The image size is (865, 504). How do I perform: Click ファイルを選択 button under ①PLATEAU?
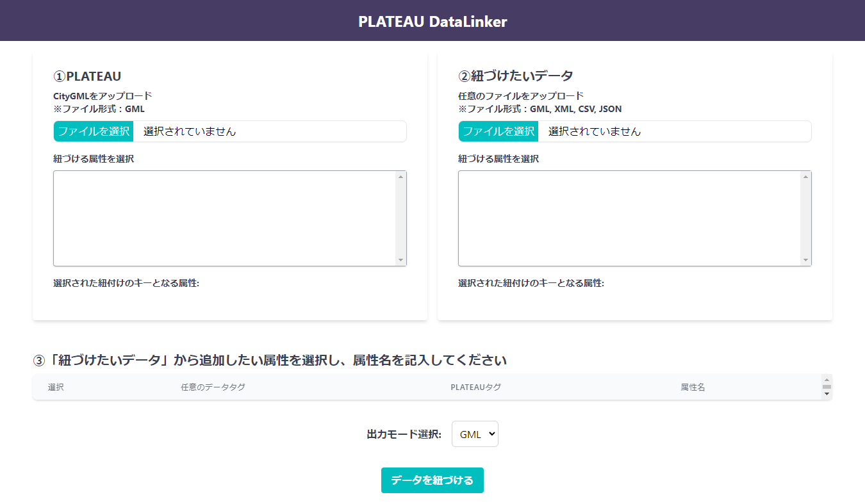(x=94, y=131)
